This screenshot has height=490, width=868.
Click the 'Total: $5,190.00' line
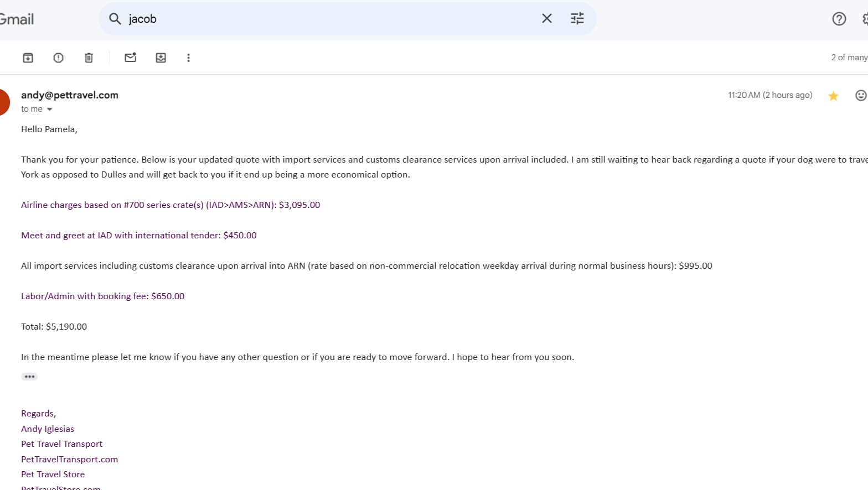click(54, 327)
